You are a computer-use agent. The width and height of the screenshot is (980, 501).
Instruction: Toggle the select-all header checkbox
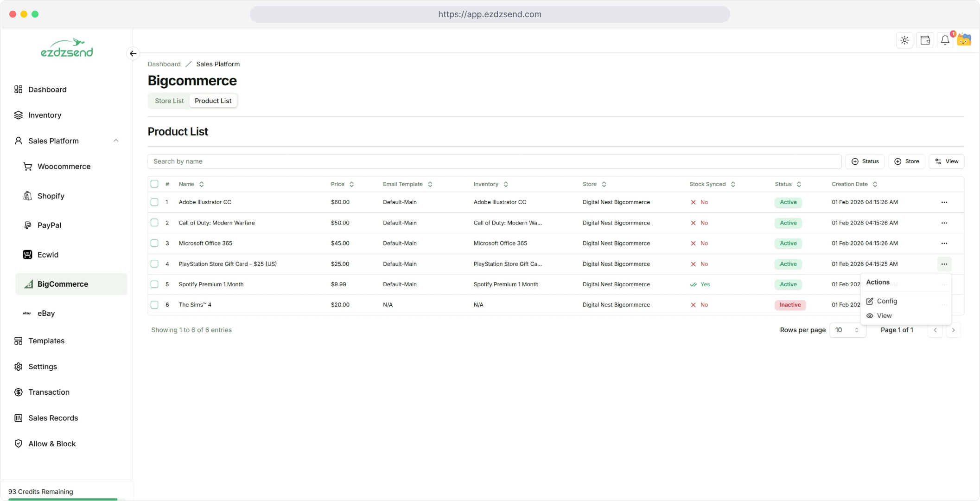tap(154, 184)
